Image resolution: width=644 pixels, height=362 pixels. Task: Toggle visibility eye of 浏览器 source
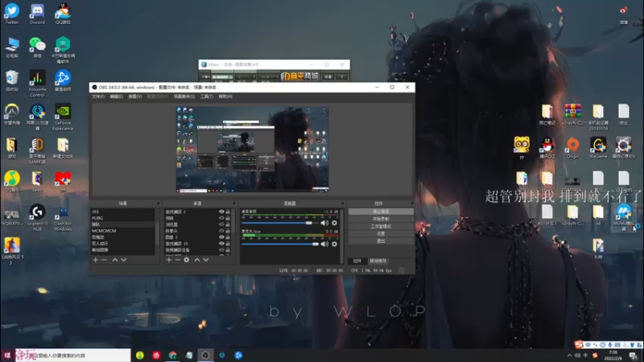(x=221, y=224)
